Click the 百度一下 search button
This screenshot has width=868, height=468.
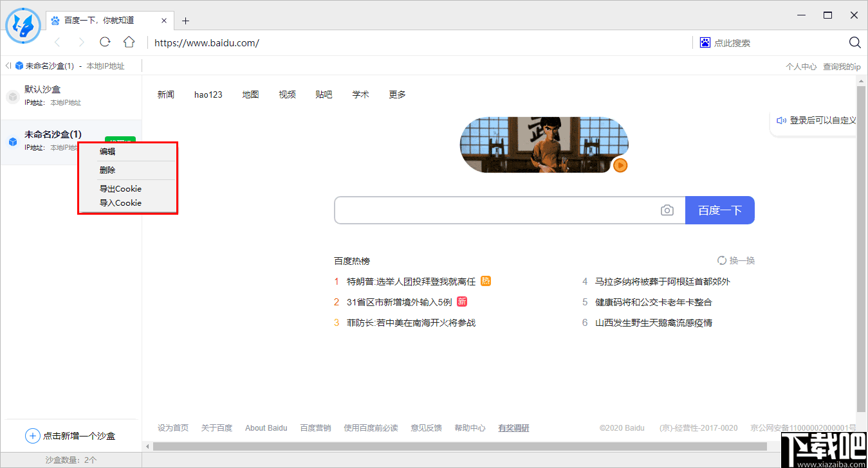tap(720, 210)
